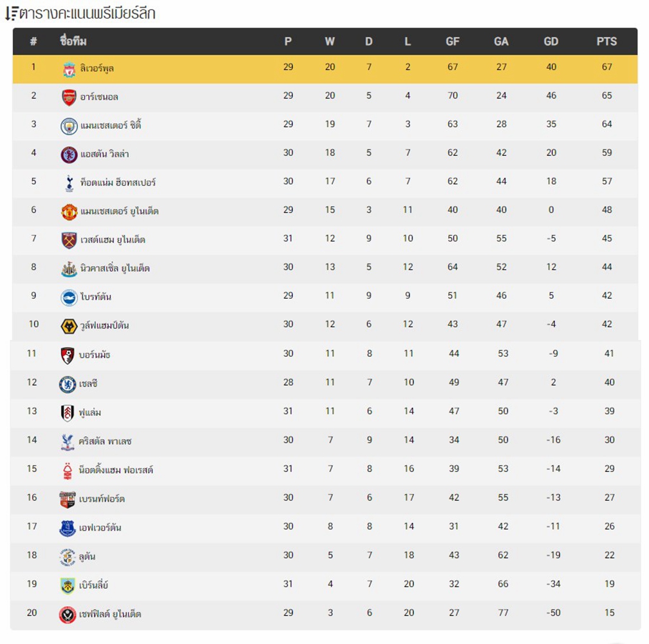Viewport: 649px width, 644px height.
Task: Click the Manchester City crest icon
Action: 69,126
